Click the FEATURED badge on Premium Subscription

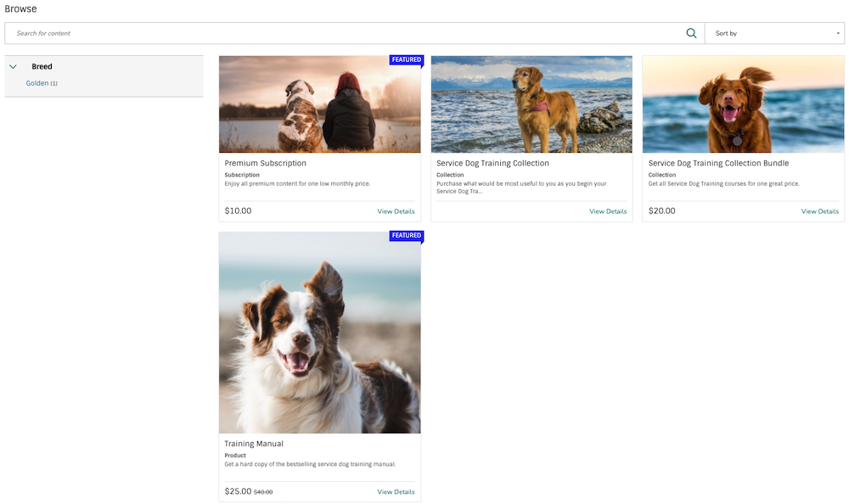point(407,59)
